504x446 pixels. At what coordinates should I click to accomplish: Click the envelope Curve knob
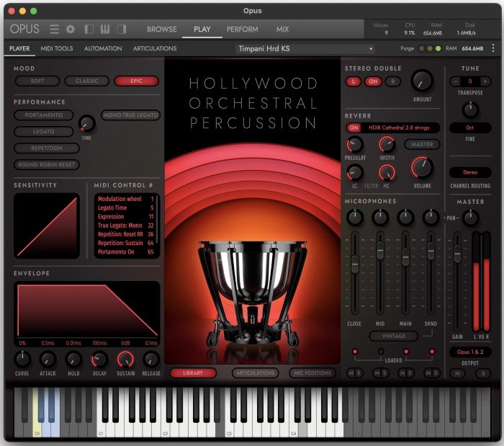pos(22,360)
